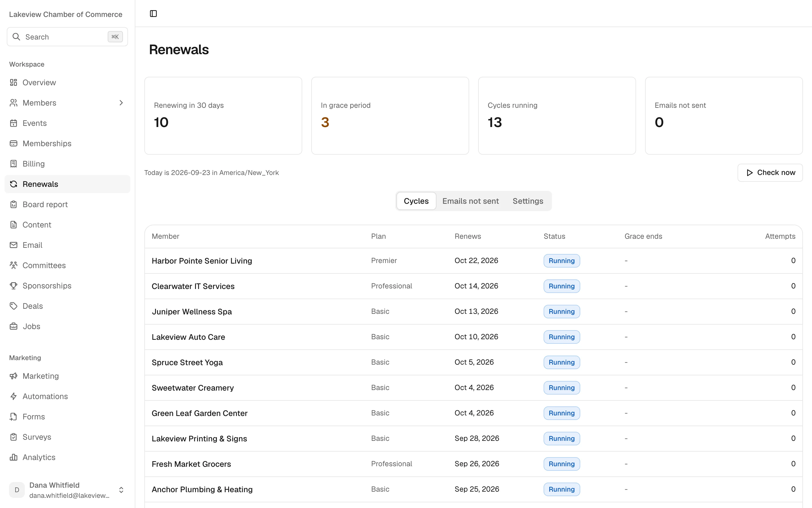Focus the Search field
The image size is (812, 508).
click(67, 37)
